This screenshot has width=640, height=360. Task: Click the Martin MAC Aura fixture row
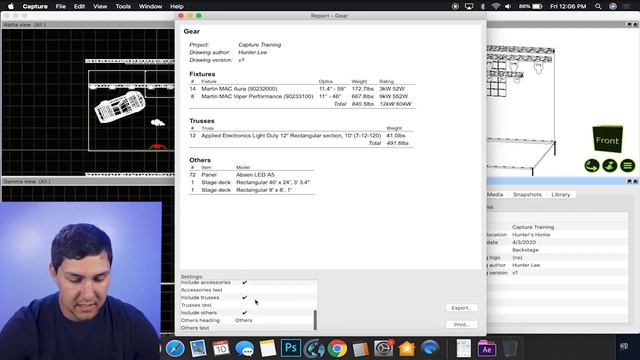click(x=302, y=89)
